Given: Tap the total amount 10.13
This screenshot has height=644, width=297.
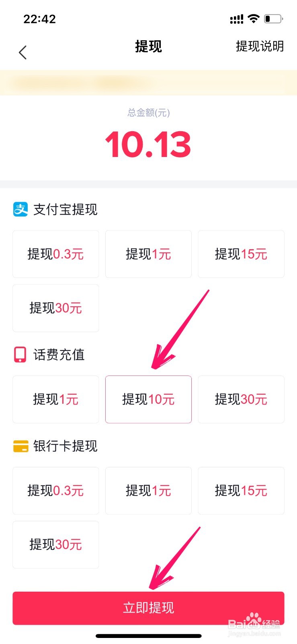Looking at the screenshot, I should tap(148, 144).
